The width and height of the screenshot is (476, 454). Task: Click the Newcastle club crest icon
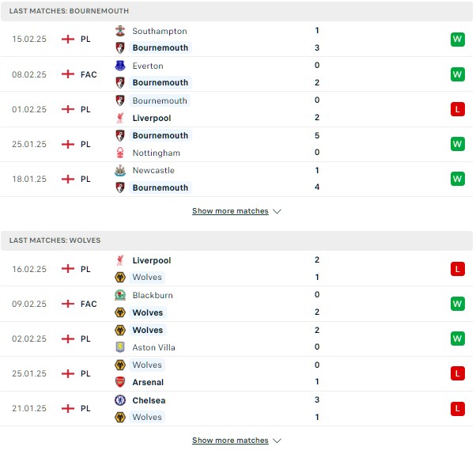click(120, 170)
